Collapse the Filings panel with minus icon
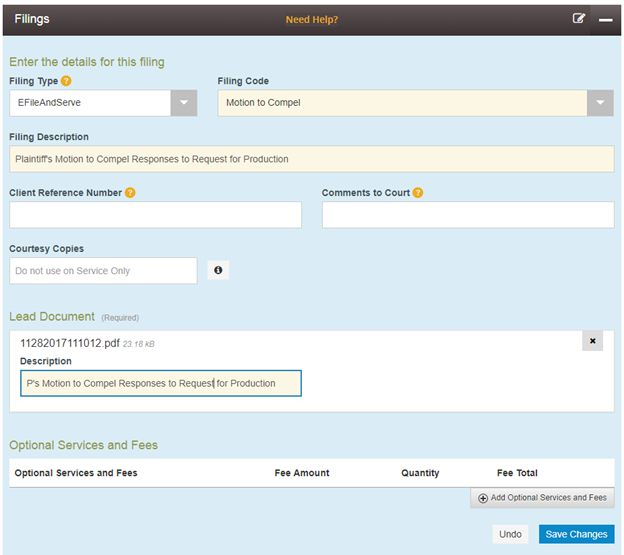Image resolution: width=624 pixels, height=555 pixels. (605, 19)
